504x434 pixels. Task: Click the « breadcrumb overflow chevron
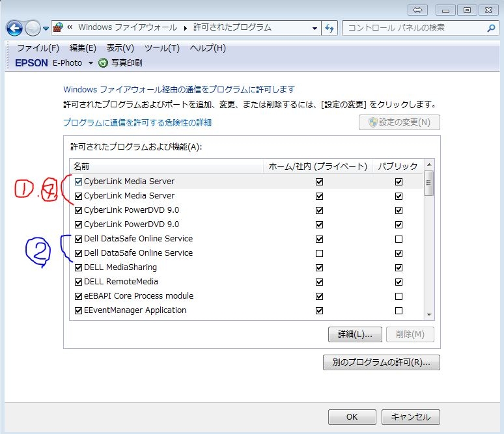coord(70,27)
